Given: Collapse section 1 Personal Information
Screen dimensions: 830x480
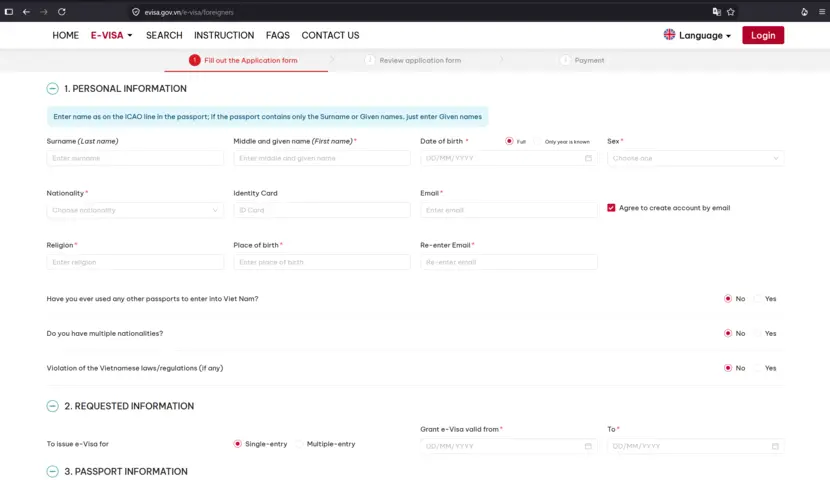Looking at the screenshot, I should [x=52, y=89].
